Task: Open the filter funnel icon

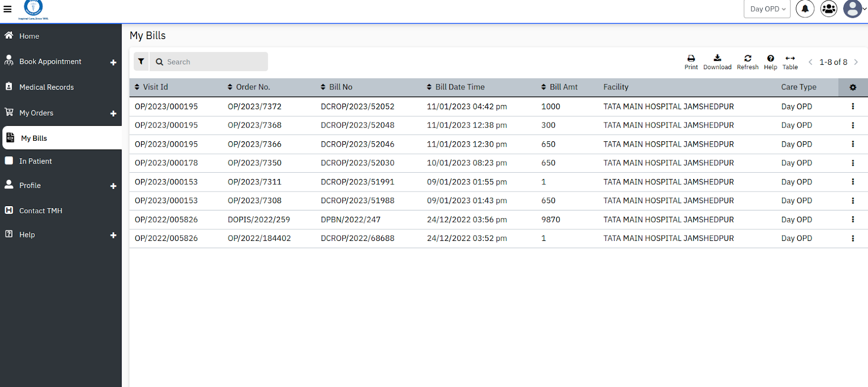Action: tap(141, 61)
